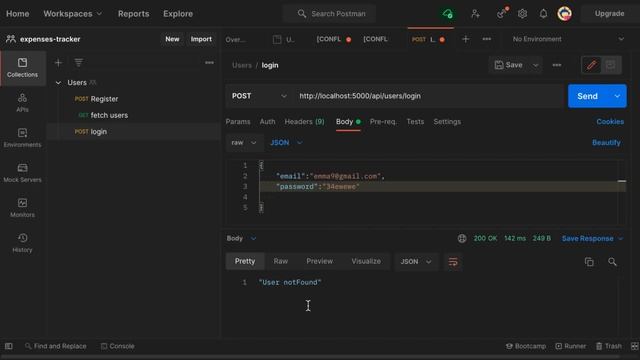The height and width of the screenshot is (360, 640).
Task: Open the Cookies link
Action: tap(610, 122)
